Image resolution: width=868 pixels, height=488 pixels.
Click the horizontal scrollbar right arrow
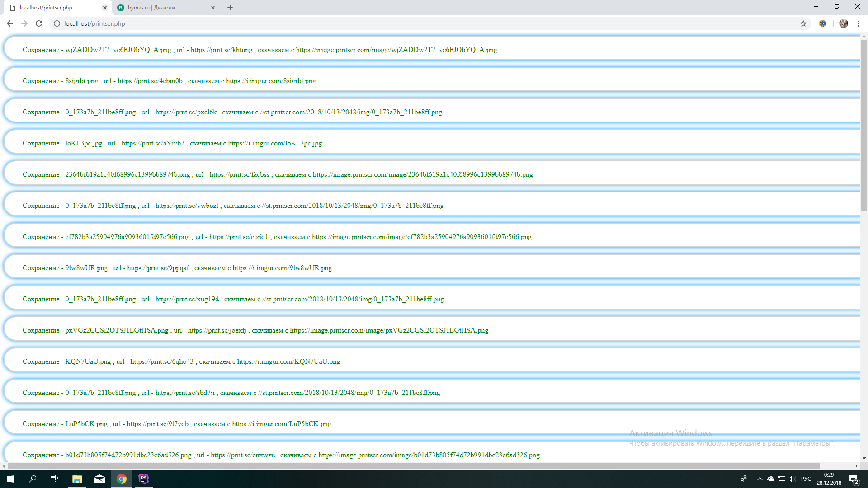coord(856,466)
